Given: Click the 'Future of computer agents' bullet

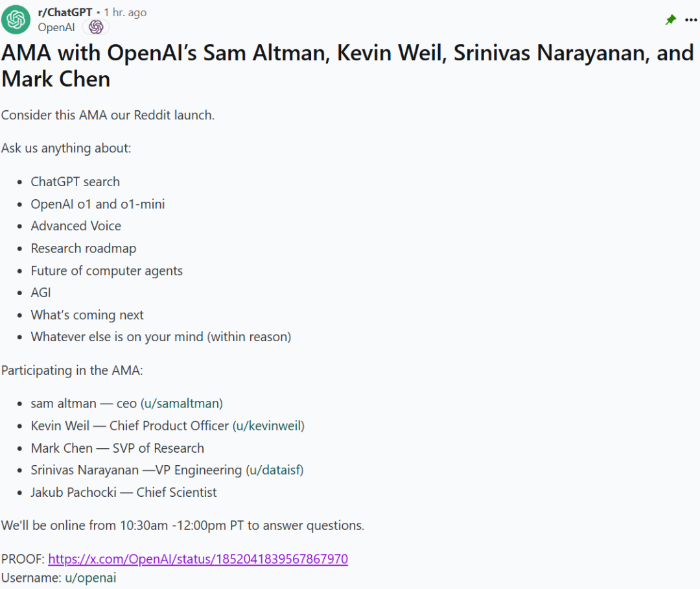Looking at the screenshot, I should click(x=107, y=270).
